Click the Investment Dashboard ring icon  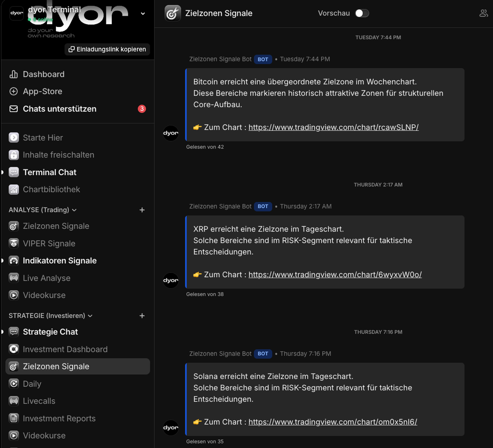point(14,349)
